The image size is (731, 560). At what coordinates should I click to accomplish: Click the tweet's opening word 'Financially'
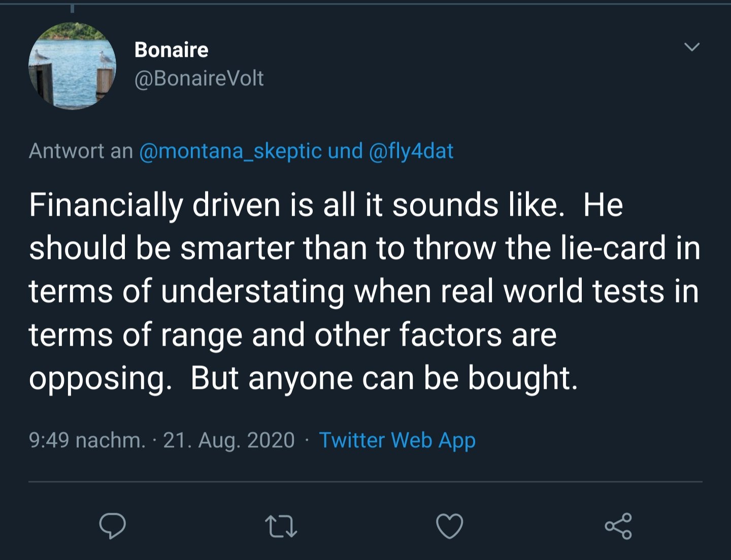pos(106,206)
